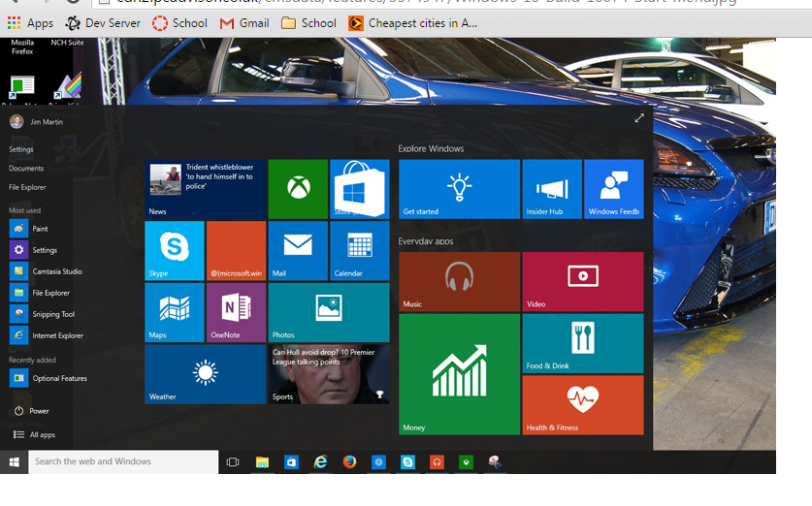The image size is (812, 506).
Task: Launch Internet Explorer from Most used
Action: coord(47,335)
